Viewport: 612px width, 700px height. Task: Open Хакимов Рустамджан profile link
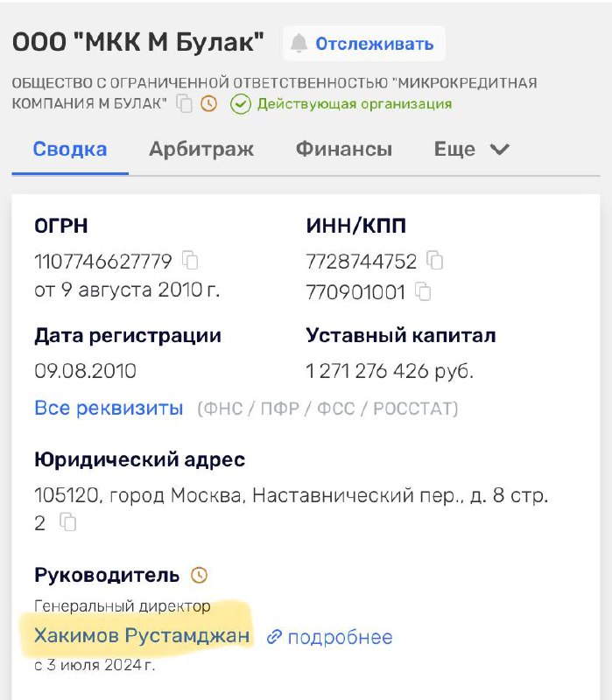[142, 635]
